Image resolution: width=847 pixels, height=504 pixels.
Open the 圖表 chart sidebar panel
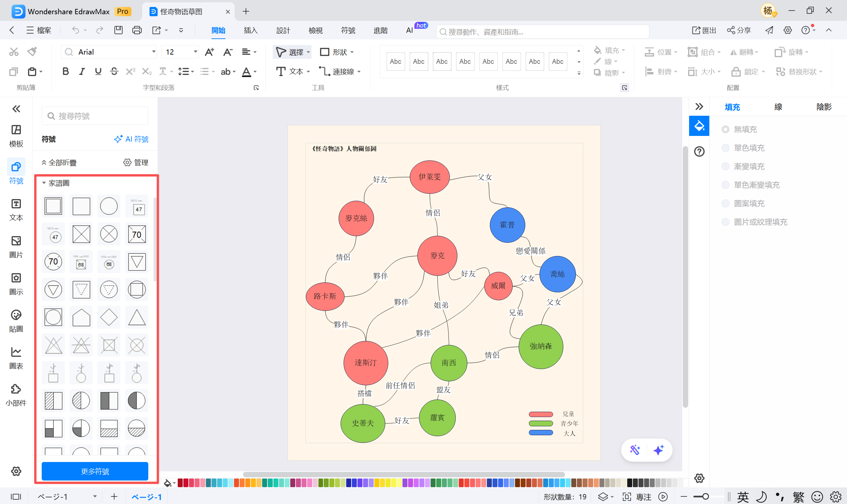coord(16,358)
